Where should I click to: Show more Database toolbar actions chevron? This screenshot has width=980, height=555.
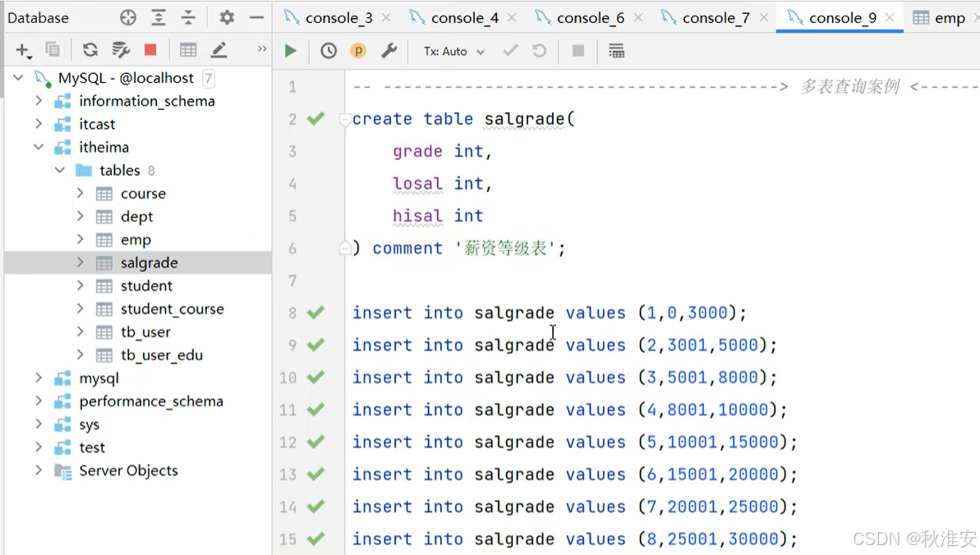click(x=262, y=48)
